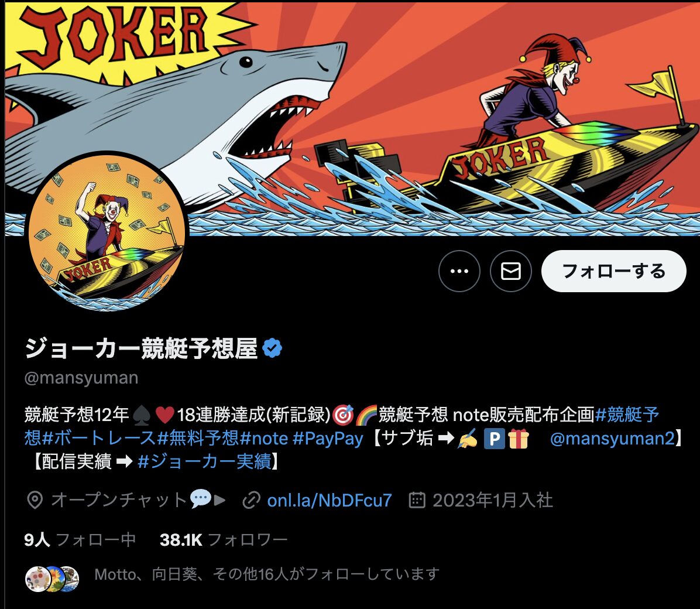
Task: Click the #note hashtag
Action: pos(264,438)
